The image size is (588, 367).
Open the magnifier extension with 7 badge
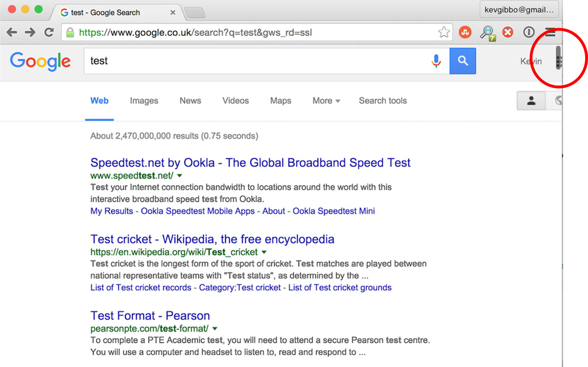click(487, 32)
